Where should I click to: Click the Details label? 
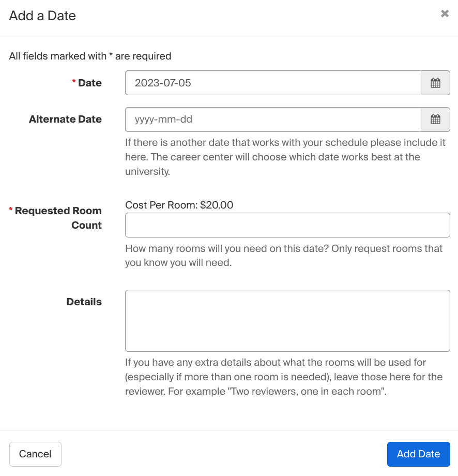coord(84,302)
